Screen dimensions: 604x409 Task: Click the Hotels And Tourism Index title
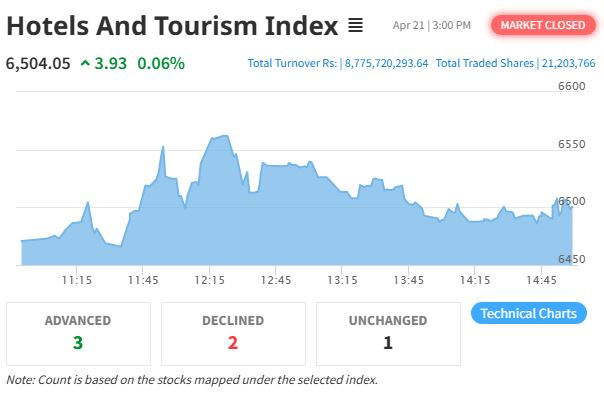coord(172,26)
